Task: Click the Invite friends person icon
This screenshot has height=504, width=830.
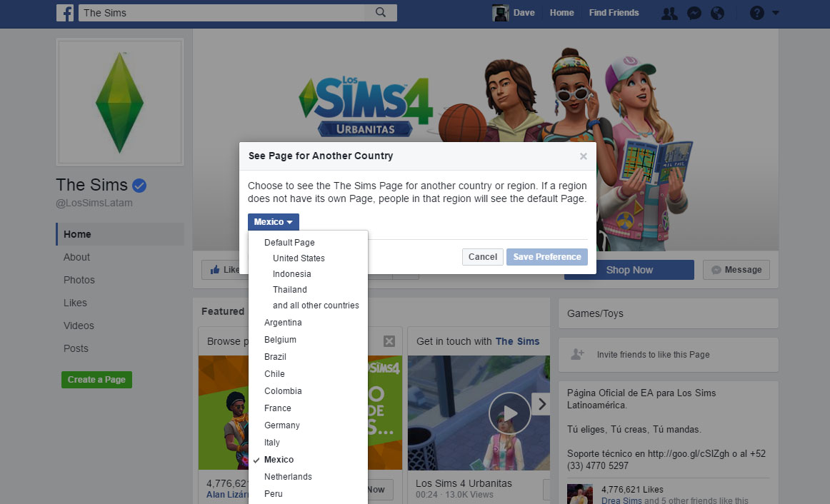Action: (x=578, y=354)
